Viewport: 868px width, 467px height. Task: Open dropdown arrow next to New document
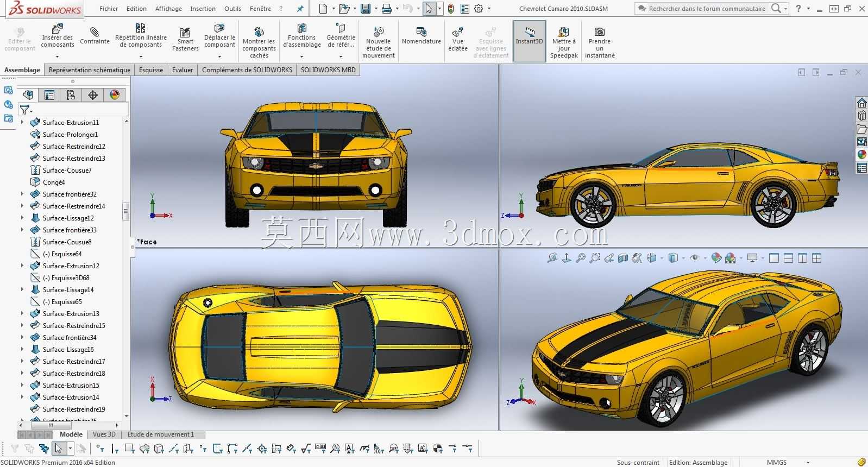[334, 9]
